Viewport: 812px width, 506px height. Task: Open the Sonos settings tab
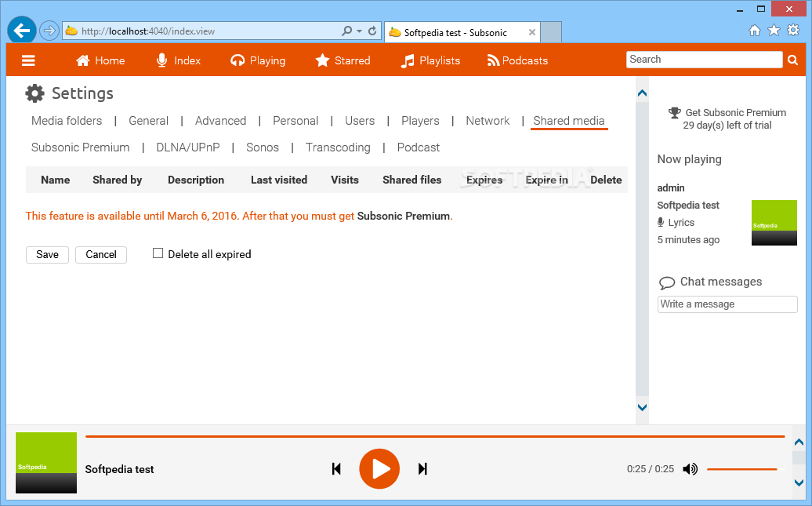(263, 147)
